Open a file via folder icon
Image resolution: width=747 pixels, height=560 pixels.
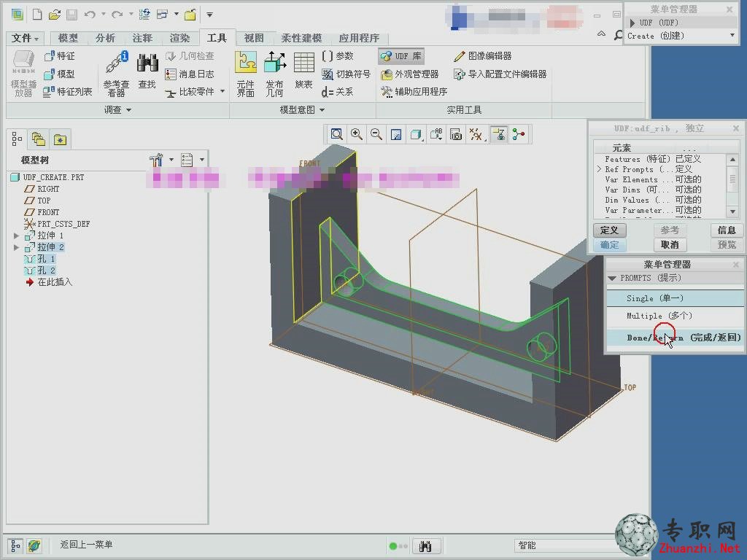pos(54,15)
